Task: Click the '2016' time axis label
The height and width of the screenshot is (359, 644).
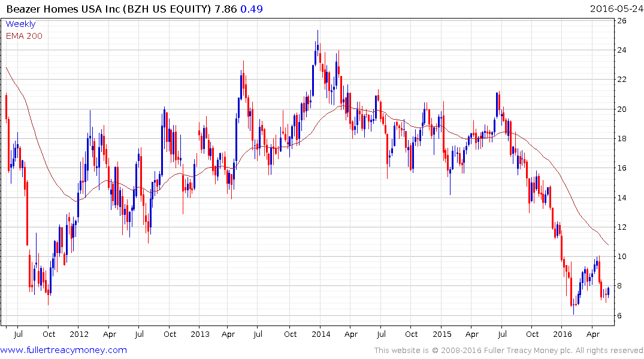Action: 563,334
